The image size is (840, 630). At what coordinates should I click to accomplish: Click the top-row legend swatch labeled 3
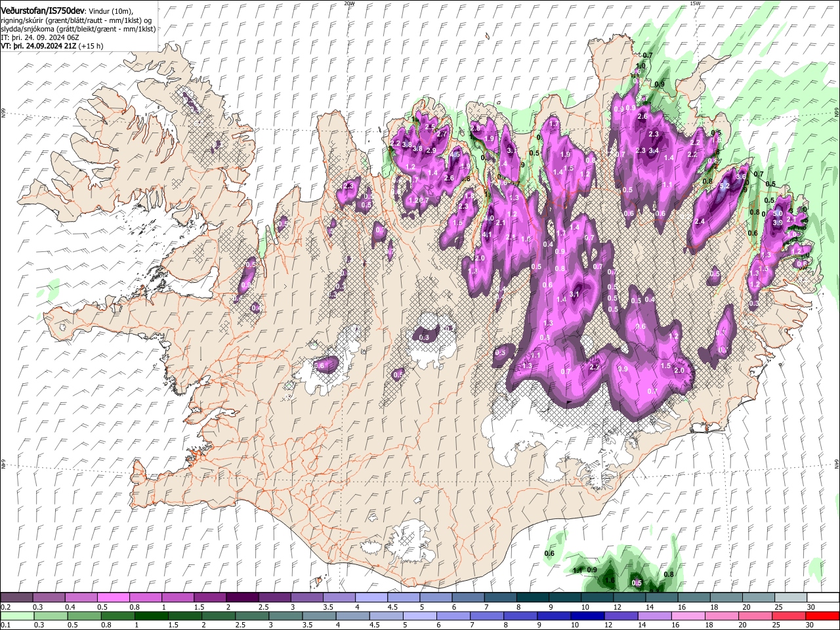point(306,597)
